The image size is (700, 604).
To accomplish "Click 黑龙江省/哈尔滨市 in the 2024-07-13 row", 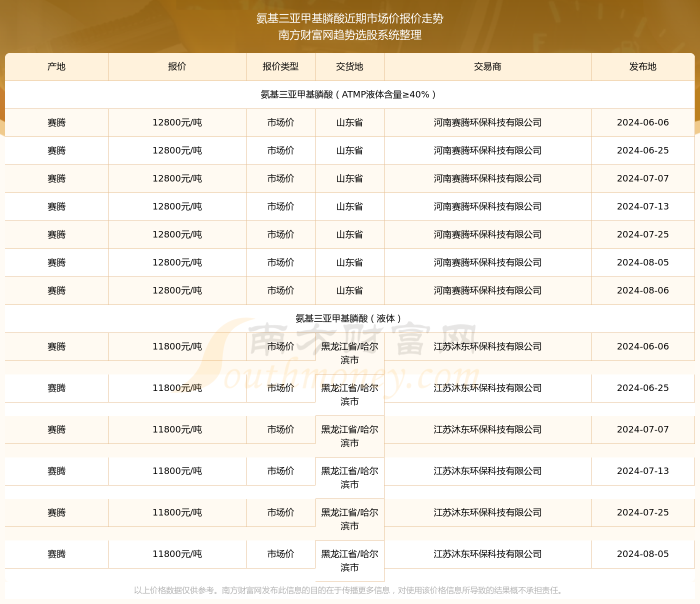I will coord(349,477).
